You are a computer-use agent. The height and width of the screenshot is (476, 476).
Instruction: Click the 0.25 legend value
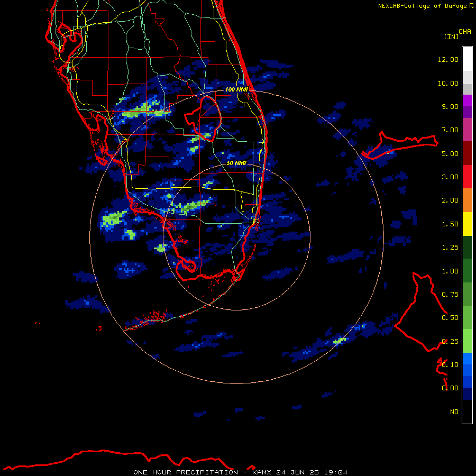pyautogui.click(x=450, y=342)
